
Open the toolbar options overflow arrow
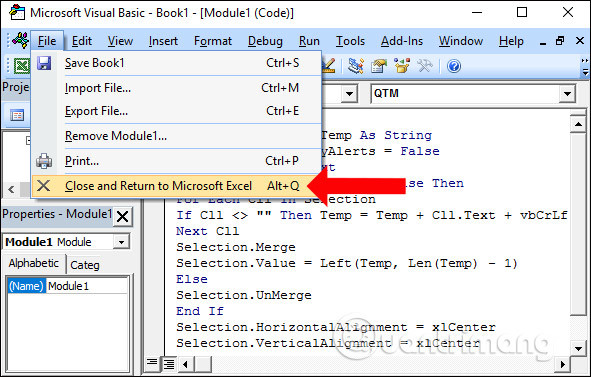click(x=585, y=66)
